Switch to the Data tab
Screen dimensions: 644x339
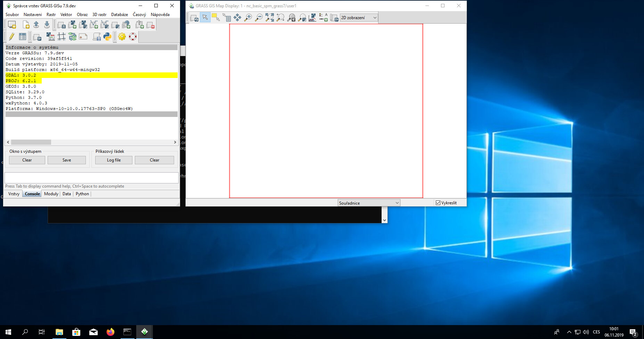point(67,194)
